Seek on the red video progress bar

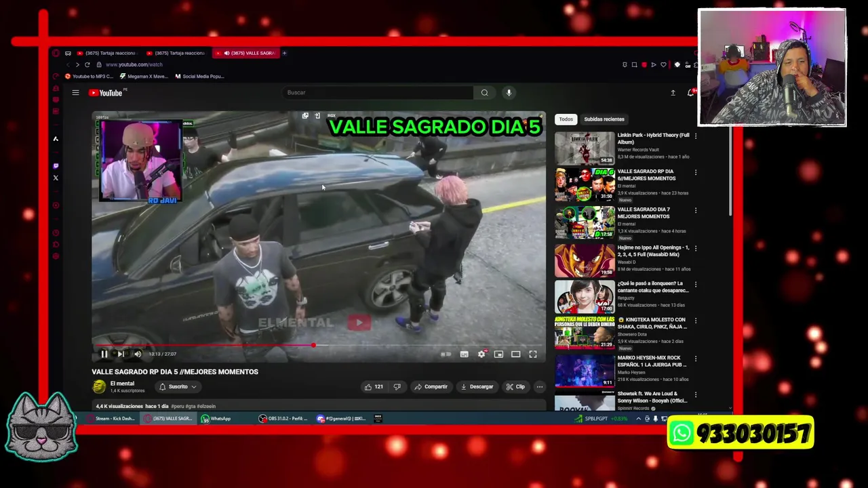(x=319, y=346)
